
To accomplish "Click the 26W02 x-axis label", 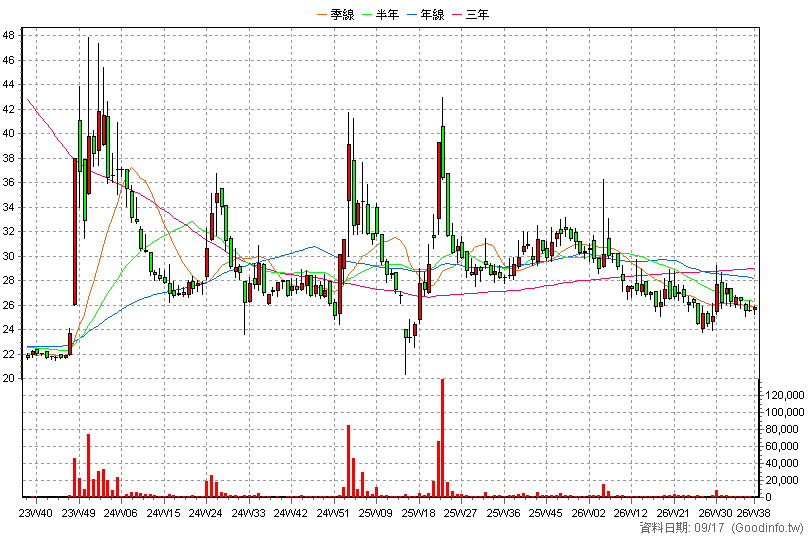I will [588, 513].
